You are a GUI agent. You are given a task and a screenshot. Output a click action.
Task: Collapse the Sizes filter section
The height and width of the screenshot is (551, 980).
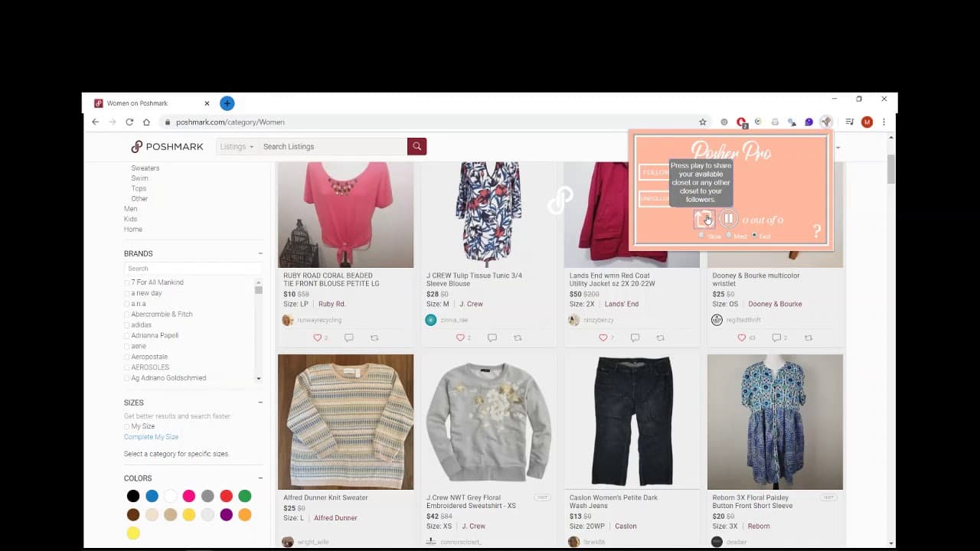coord(260,403)
